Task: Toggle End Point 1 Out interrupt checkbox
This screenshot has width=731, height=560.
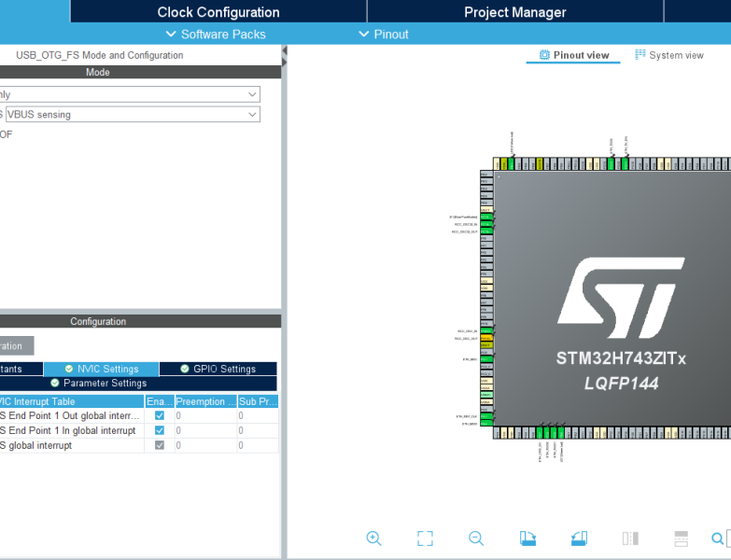Action: [x=160, y=415]
